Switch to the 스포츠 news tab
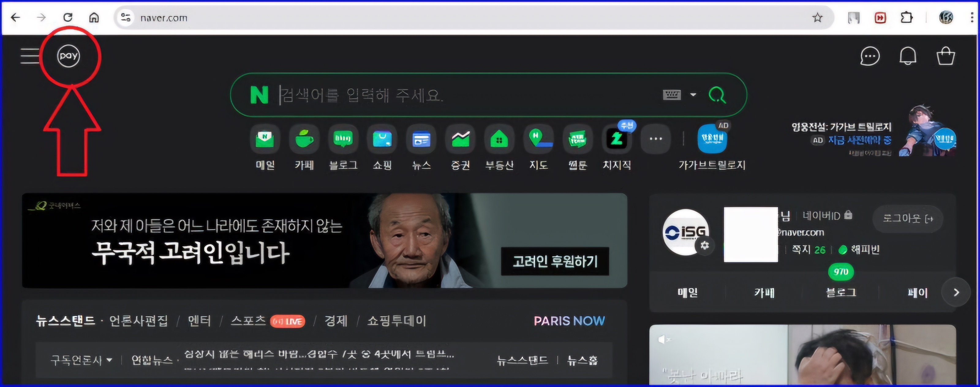 click(248, 321)
